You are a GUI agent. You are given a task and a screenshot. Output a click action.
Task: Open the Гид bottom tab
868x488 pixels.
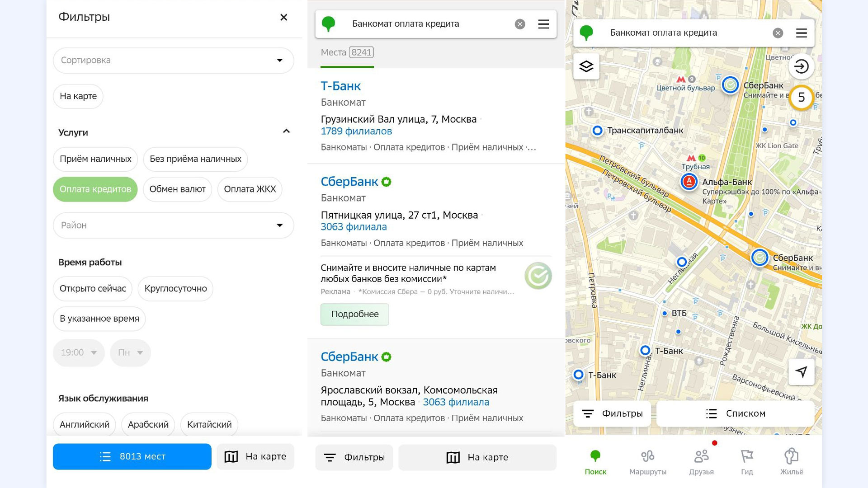tap(747, 462)
